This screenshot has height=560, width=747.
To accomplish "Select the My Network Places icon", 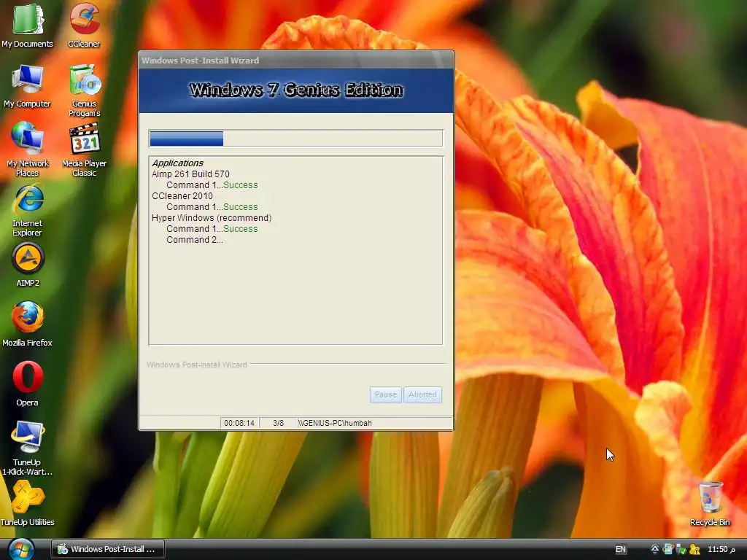I will click(x=27, y=149).
